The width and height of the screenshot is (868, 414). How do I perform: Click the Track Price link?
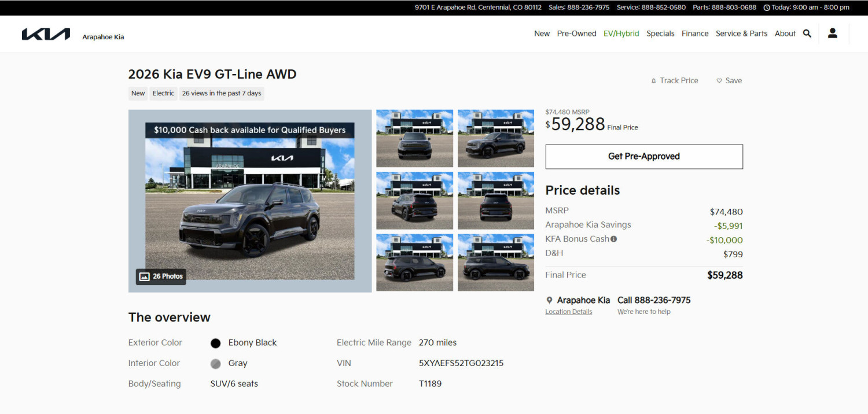[679, 80]
